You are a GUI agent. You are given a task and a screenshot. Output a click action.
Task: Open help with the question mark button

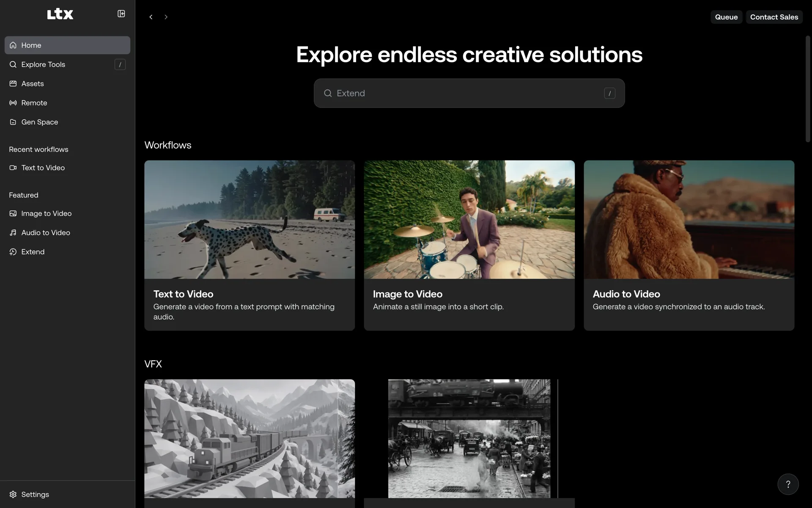point(788,484)
